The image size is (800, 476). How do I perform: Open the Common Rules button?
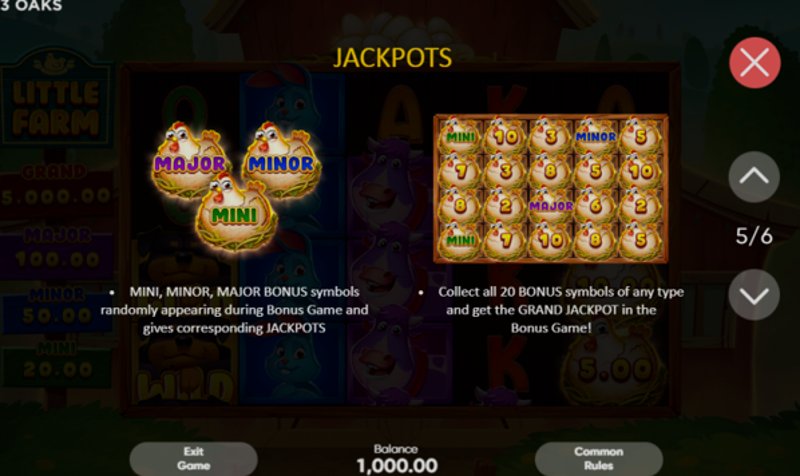pos(598,459)
